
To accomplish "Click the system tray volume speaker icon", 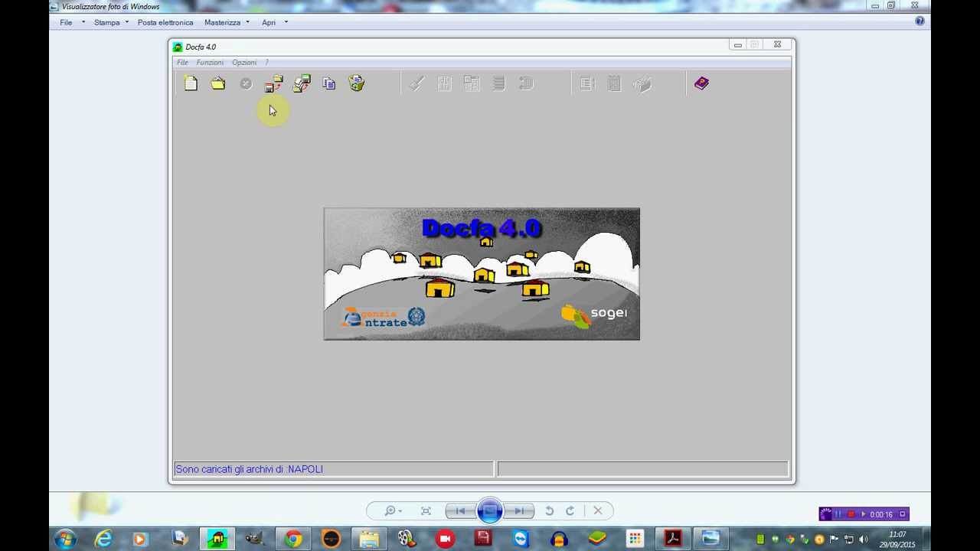I will click(x=863, y=540).
